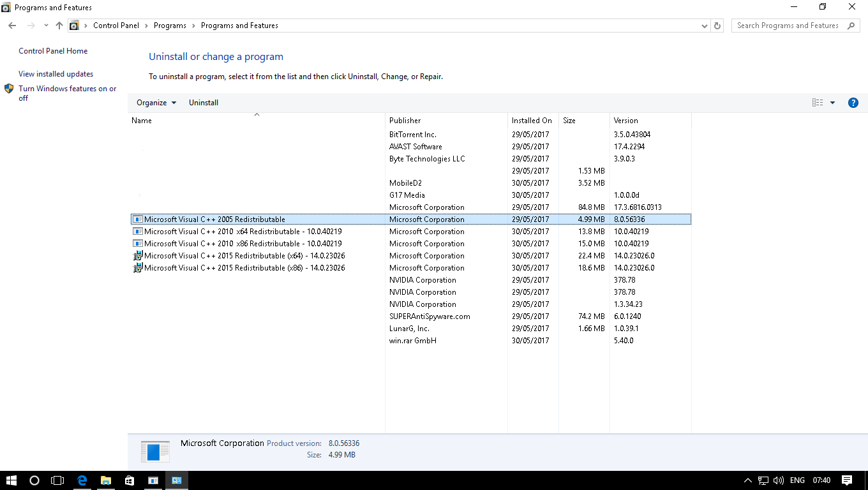Select Microsoft Visual C++ 2005 Redistributable row
Screen dimensions: 868x490
pos(411,219)
